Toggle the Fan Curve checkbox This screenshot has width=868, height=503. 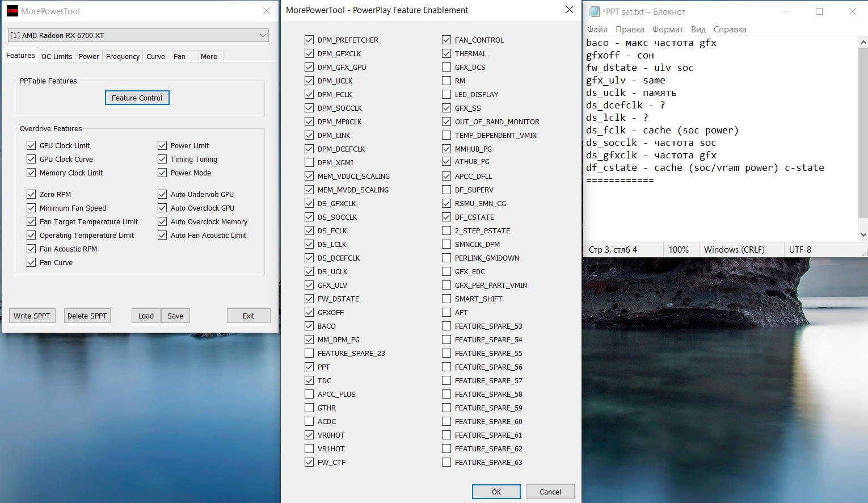pos(31,262)
